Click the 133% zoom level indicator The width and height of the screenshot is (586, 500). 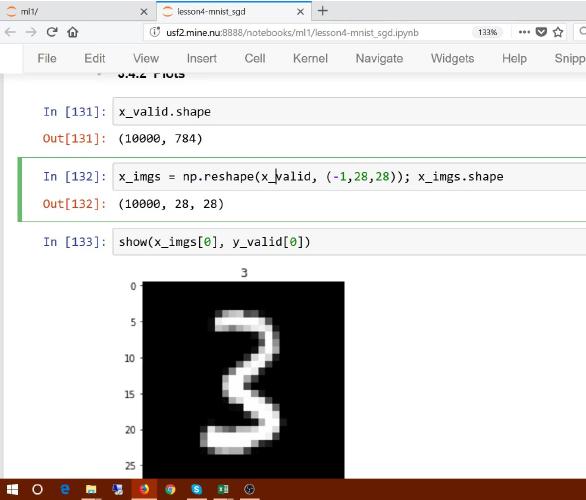click(487, 32)
